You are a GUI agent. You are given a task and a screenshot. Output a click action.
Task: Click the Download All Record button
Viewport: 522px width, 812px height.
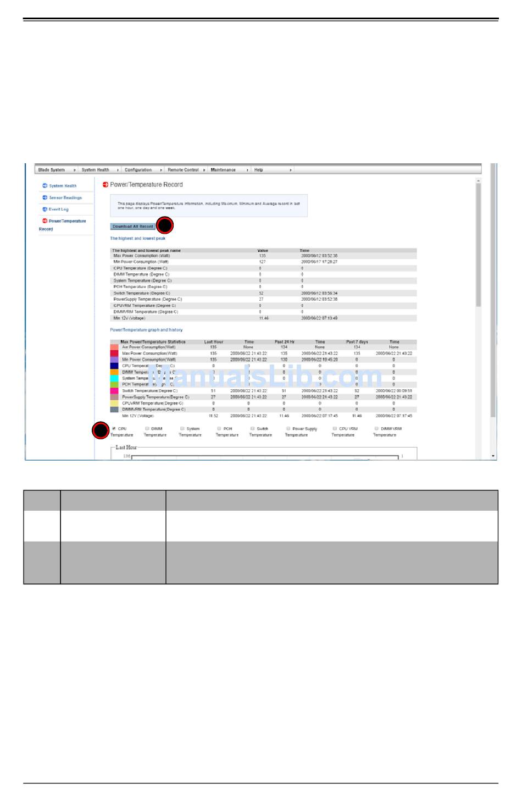132,227
